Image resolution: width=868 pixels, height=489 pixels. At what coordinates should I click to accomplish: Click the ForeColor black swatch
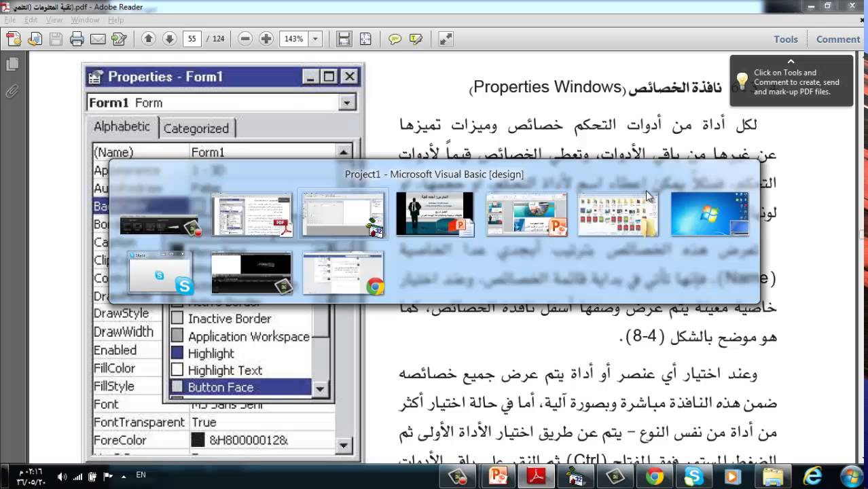pyautogui.click(x=198, y=440)
